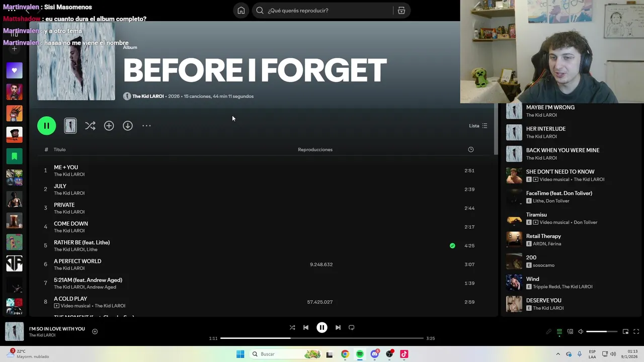644x362 pixels.
Task: Go to Spotify home via house icon
Action: pyautogui.click(x=241, y=11)
